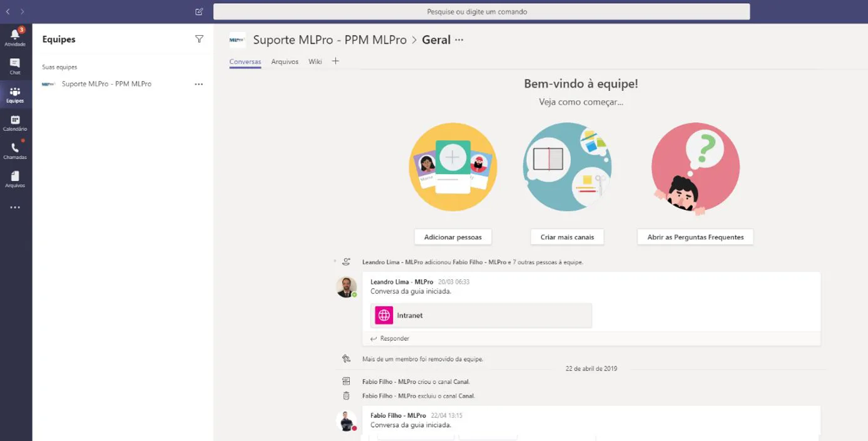Open the Calendário icon in sidebar
The image size is (868, 441).
coord(15,123)
